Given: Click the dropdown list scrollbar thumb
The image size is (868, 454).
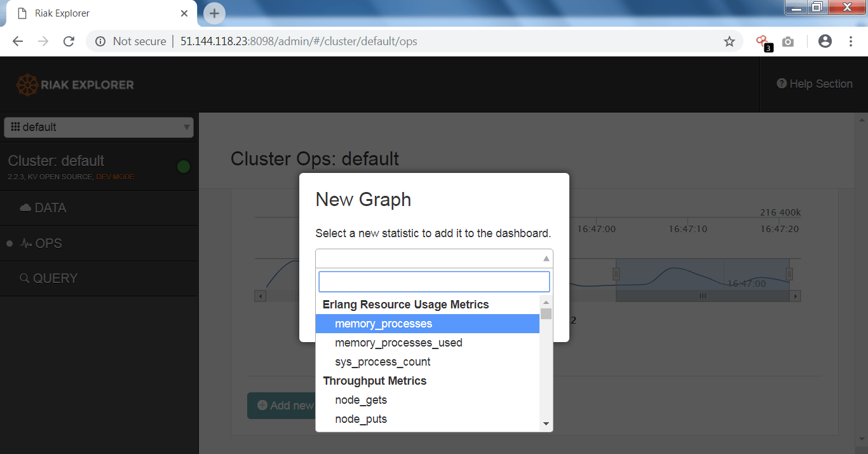Looking at the screenshot, I should coord(546,313).
